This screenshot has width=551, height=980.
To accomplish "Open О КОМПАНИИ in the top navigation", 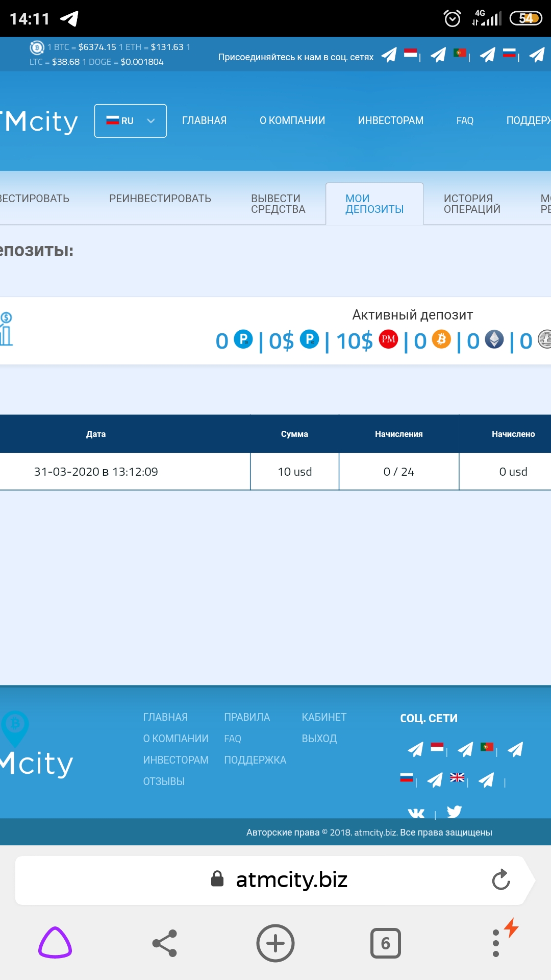I will tap(292, 120).
